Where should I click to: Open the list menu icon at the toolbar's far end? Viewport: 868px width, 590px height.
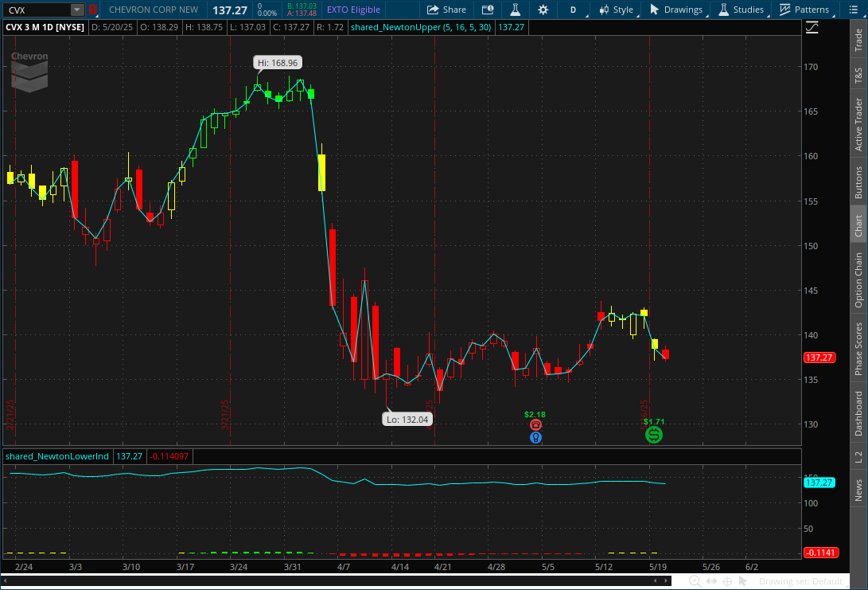coord(853,10)
